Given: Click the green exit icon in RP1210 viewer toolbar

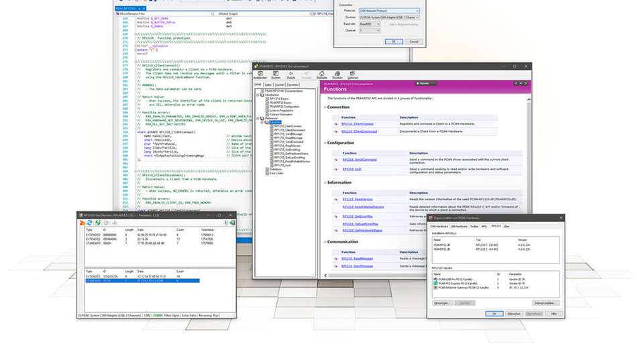Looking at the screenshot, I should click(233, 223).
